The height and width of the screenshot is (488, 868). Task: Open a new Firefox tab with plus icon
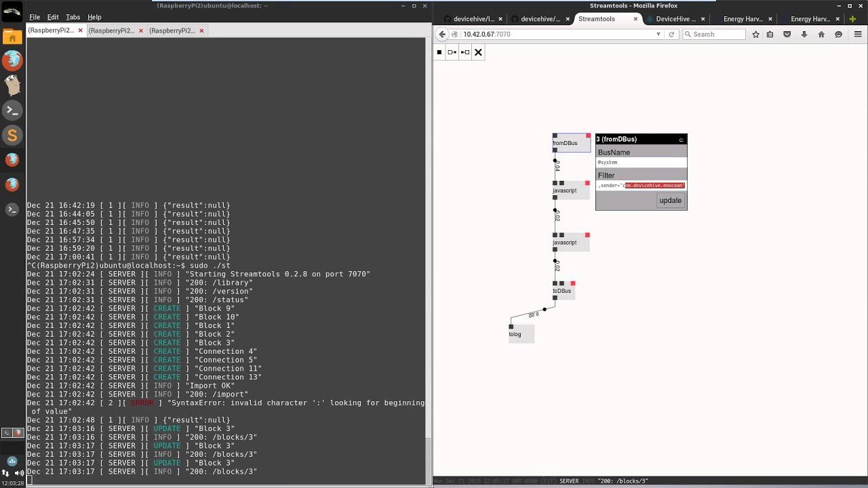(x=852, y=19)
